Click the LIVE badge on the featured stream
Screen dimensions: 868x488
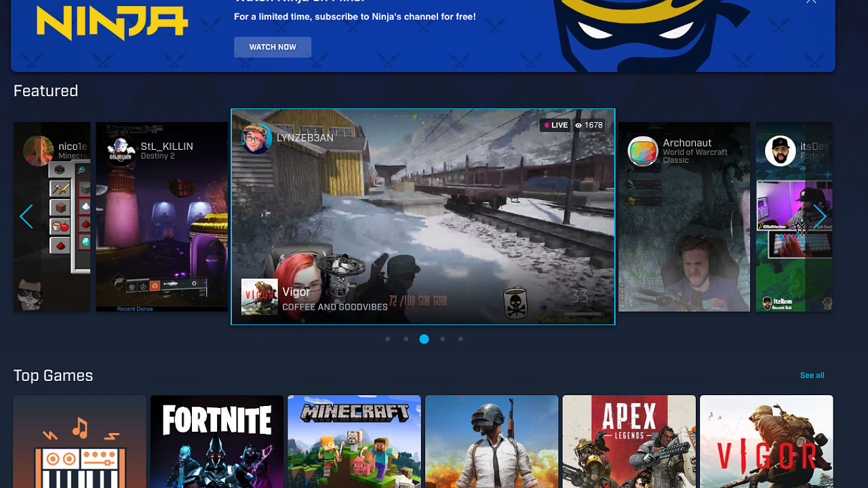(x=554, y=125)
